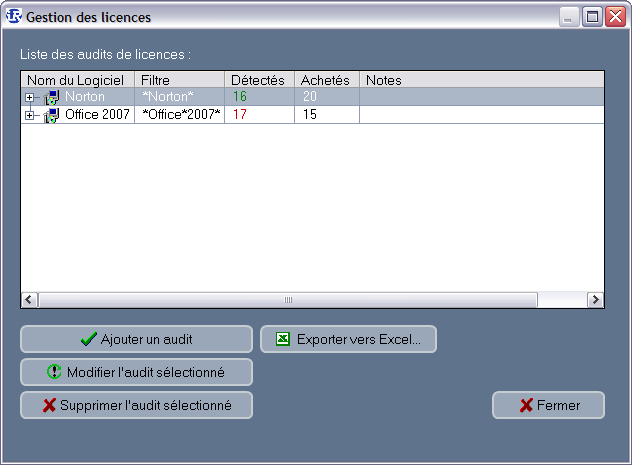
Task: Close the dialog with Fermer
Action: click(x=548, y=405)
